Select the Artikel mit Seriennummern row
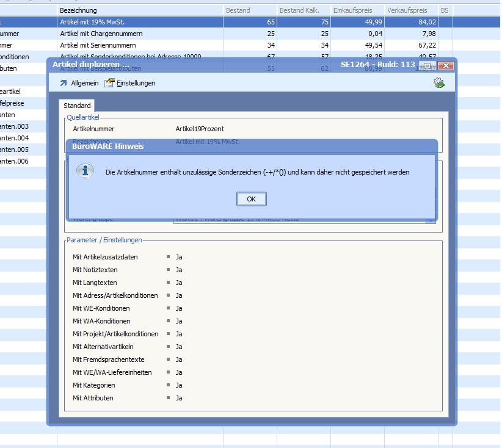The image size is (502, 448). 98,45
